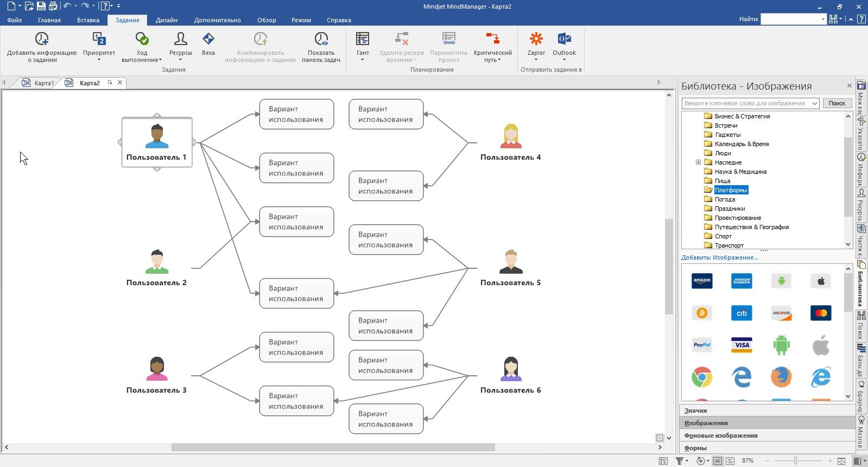The width and height of the screenshot is (868, 467).
Task: Switch to the Вставка ribbon tab
Action: pyautogui.click(x=88, y=20)
